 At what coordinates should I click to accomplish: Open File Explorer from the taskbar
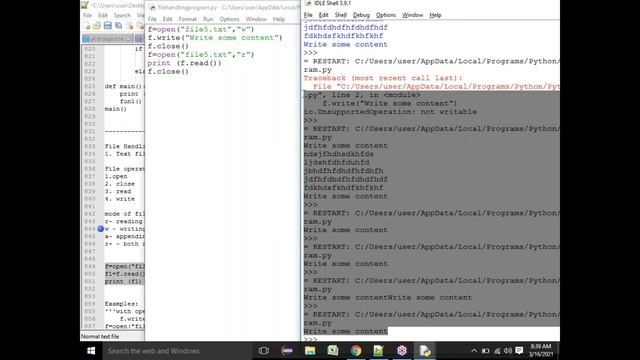point(310,351)
